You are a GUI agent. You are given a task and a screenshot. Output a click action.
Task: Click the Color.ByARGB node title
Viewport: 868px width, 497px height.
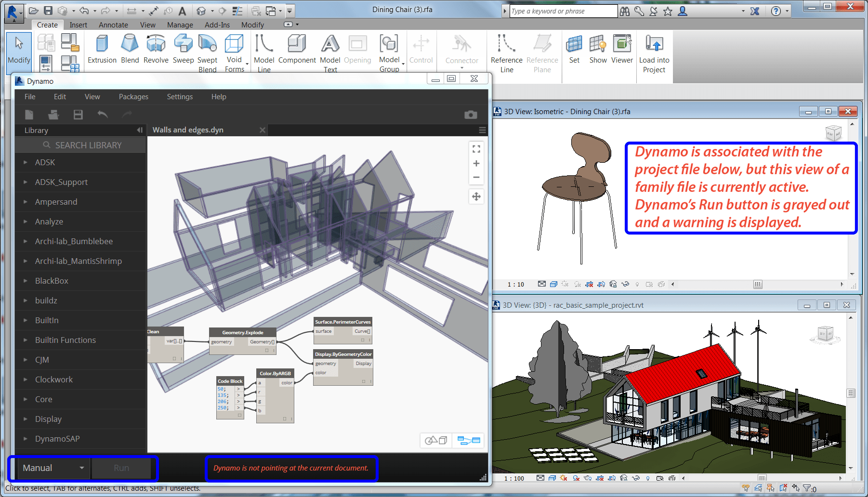click(x=276, y=373)
